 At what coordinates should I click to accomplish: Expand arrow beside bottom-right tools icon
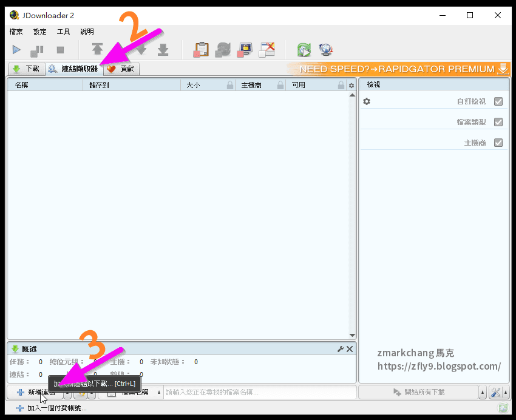(506, 392)
